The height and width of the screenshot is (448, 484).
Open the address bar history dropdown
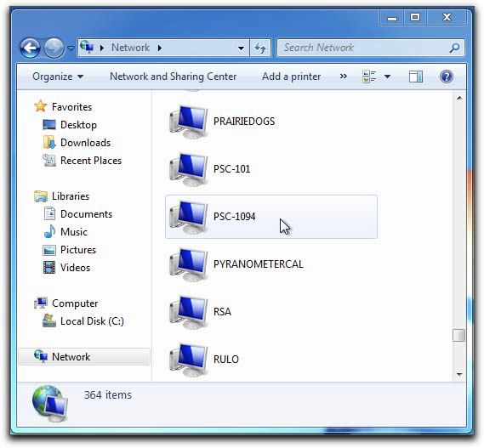241,48
